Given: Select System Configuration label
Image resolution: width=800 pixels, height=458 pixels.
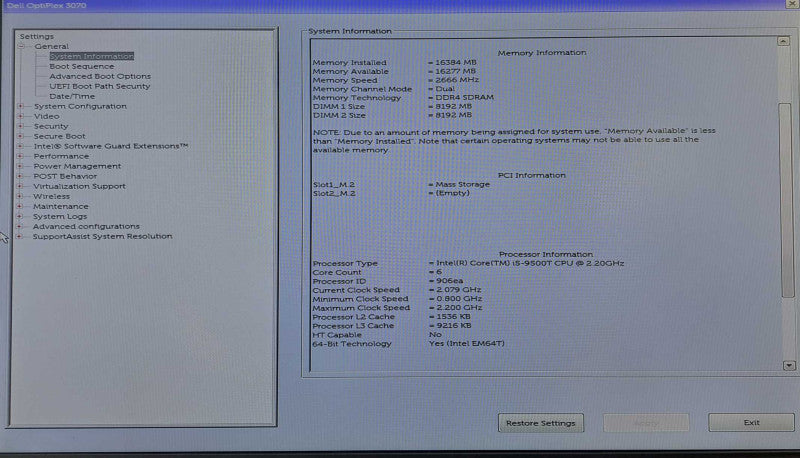Looking at the screenshot, I should 80,106.
